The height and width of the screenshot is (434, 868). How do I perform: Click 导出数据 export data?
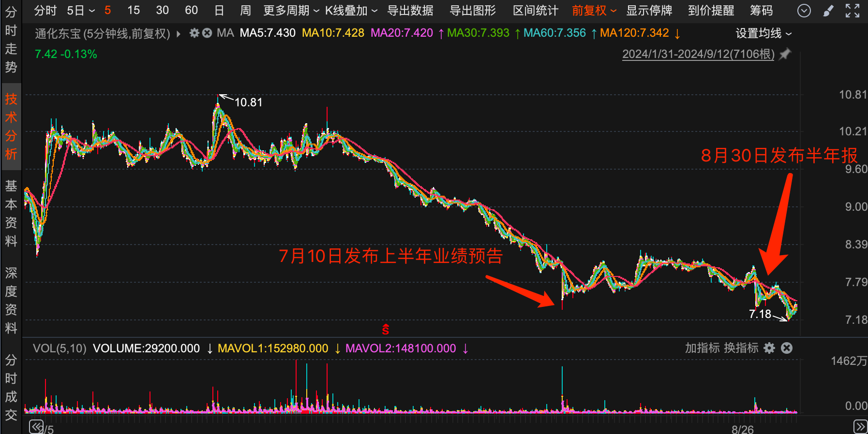410,10
